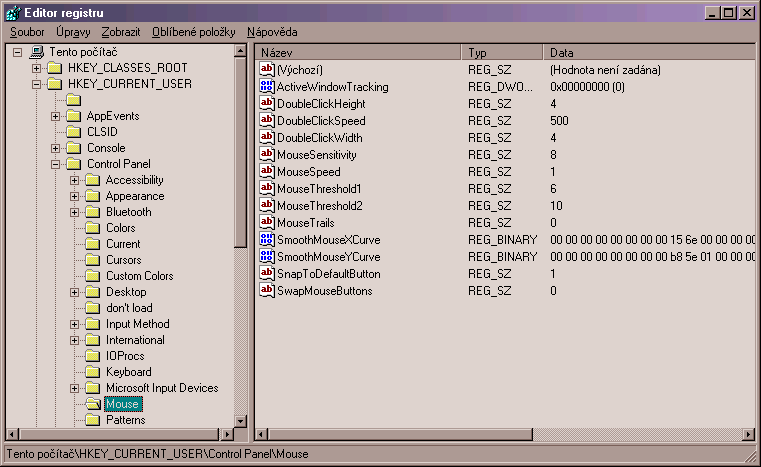761x467 pixels.
Task: Click the Cursors folder icon
Action: pos(93,260)
